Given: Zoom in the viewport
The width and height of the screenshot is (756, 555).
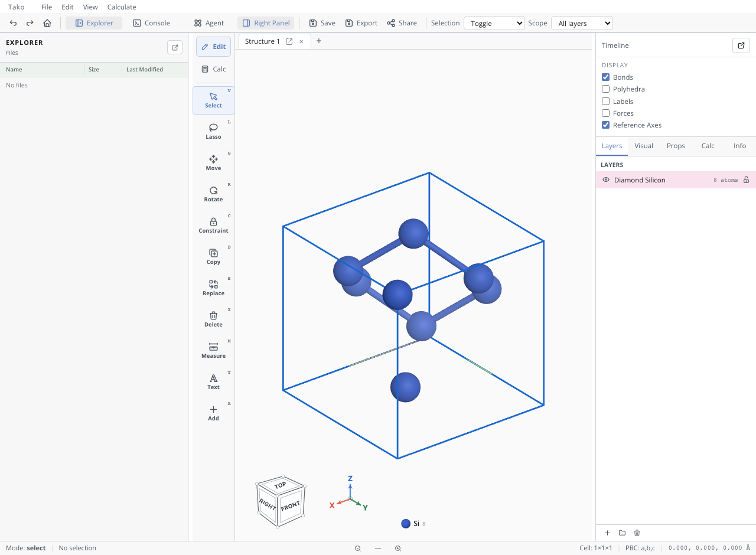Looking at the screenshot, I should tap(398, 549).
